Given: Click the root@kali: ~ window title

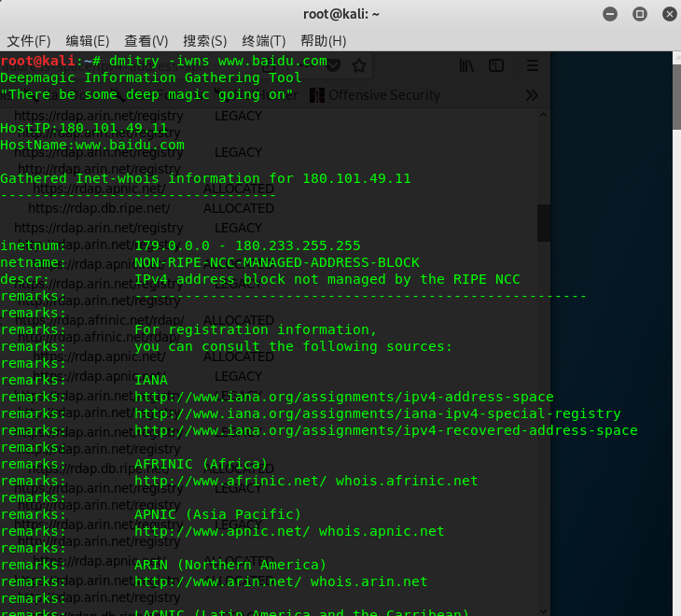Looking at the screenshot, I should 340,14.
